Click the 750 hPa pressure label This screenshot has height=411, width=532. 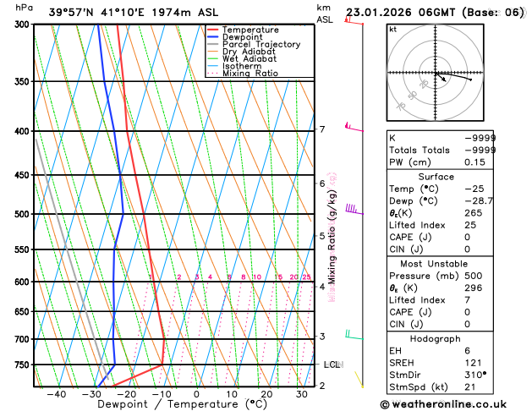pos(24,364)
